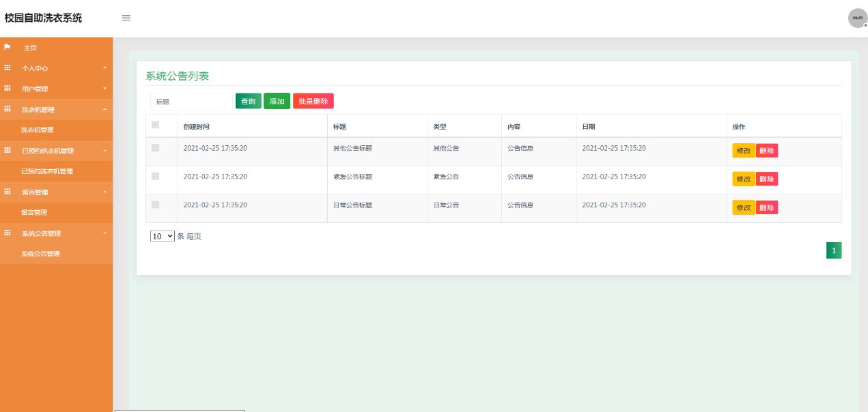Click the grid icon beside 已预约洗衣机管理 parent menu
868x412 pixels.
click(8, 150)
